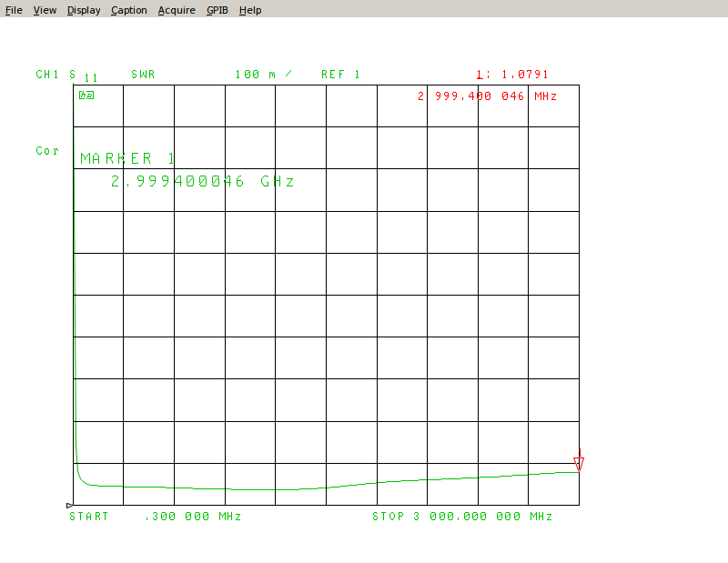Click the reference level arrow at plot left

(x=70, y=505)
